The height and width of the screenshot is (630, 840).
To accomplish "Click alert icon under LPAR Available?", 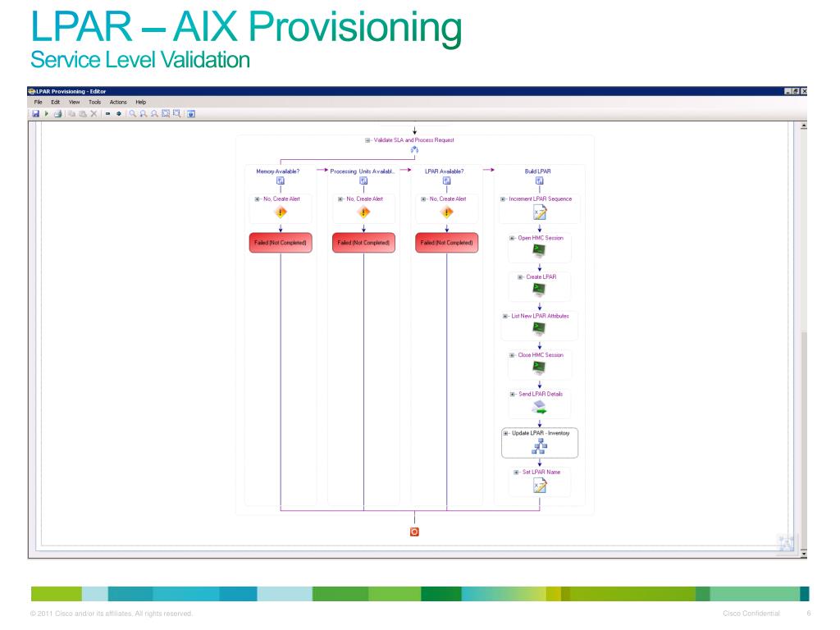I will (446, 212).
